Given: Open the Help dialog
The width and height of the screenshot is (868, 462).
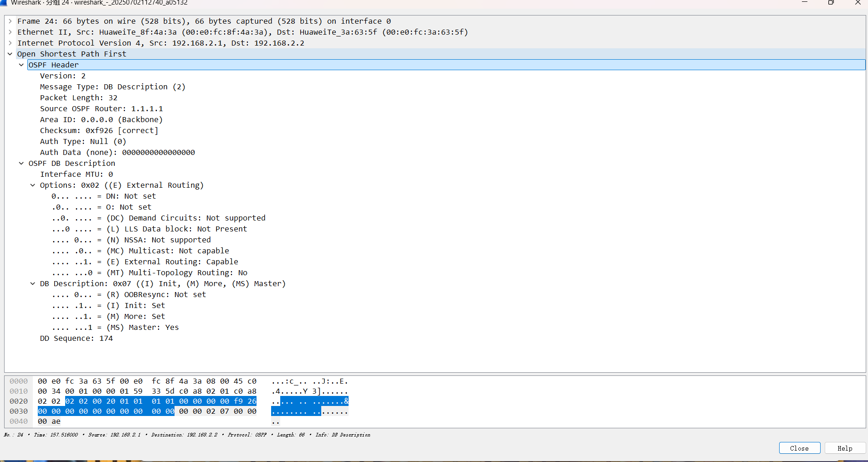Looking at the screenshot, I should pos(844,448).
